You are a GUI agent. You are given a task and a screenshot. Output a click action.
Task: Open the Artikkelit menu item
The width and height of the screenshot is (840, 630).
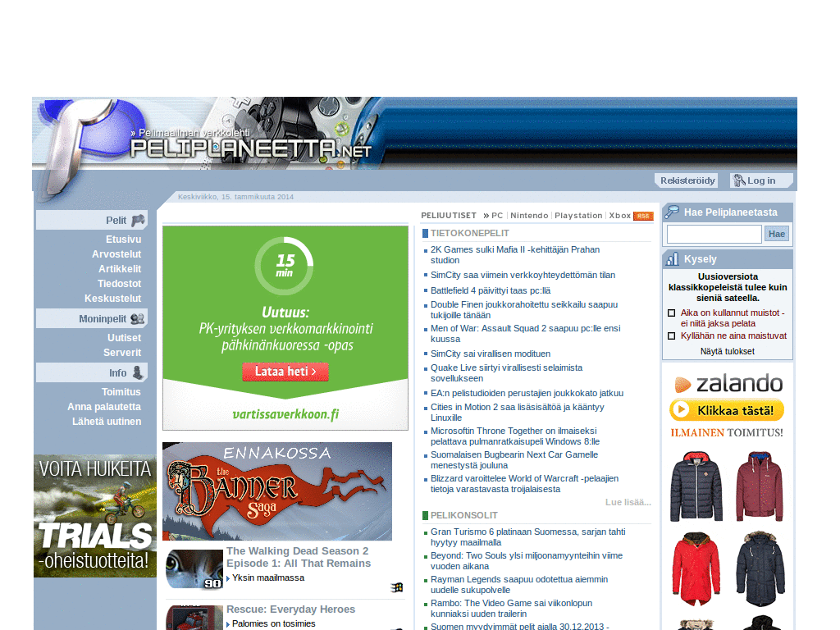coord(120,269)
